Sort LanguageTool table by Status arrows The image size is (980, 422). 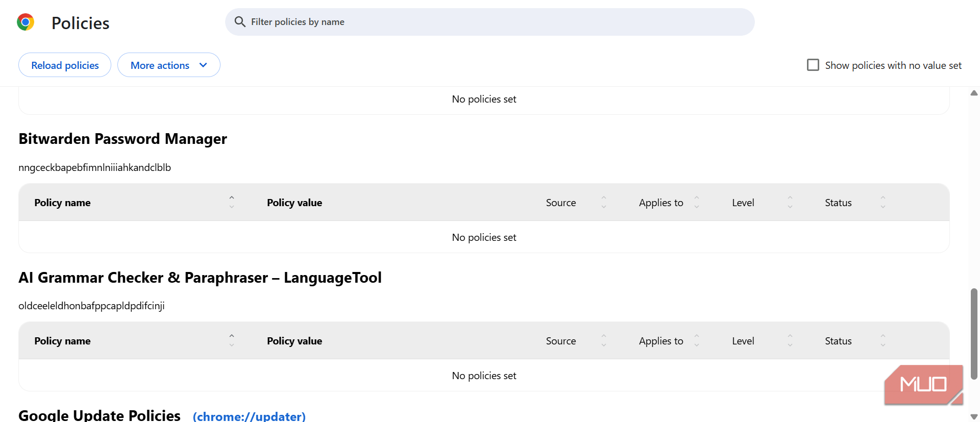tap(883, 340)
